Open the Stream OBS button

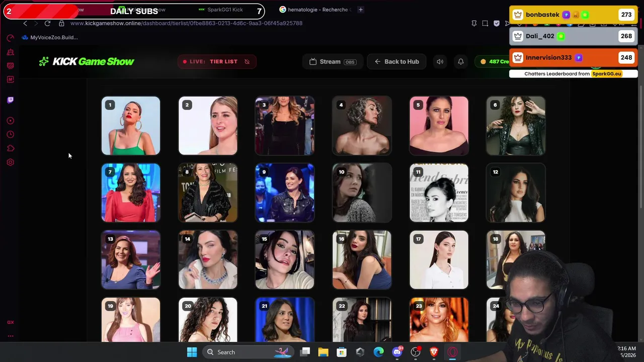pyautogui.click(x=333, y=61)
